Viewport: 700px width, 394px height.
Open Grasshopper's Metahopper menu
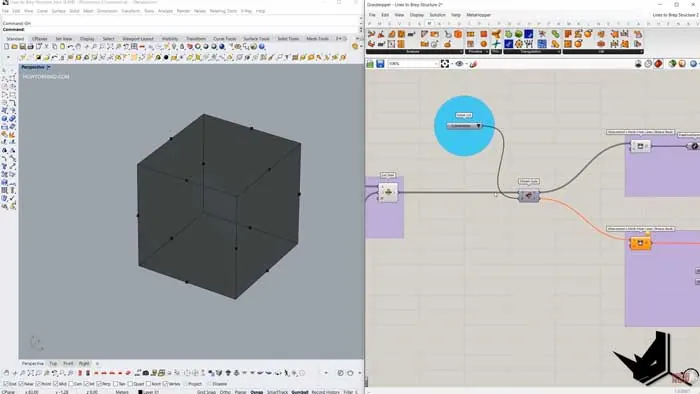point(479,15)
